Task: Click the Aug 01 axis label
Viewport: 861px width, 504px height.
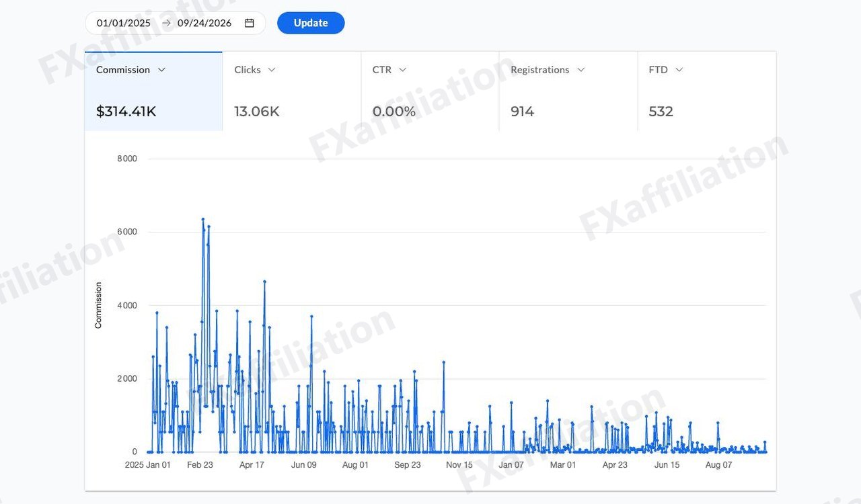Action: pyautogui.click(x=355, y=465)
